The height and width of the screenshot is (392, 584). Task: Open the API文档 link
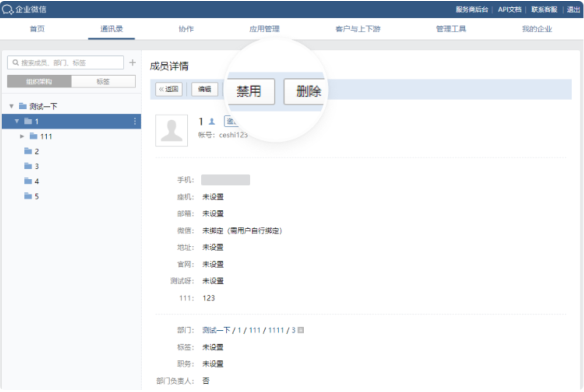coord(509,9)
